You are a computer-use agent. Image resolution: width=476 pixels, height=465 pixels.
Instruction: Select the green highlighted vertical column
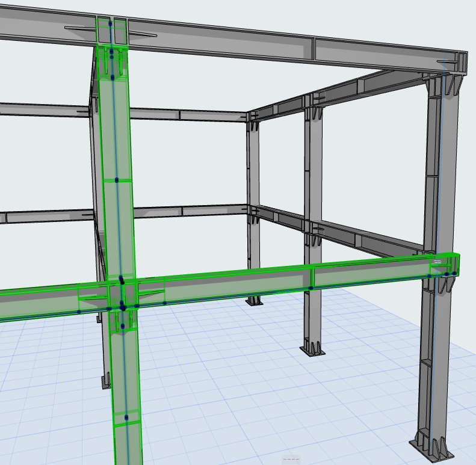(x=119, y=230)
